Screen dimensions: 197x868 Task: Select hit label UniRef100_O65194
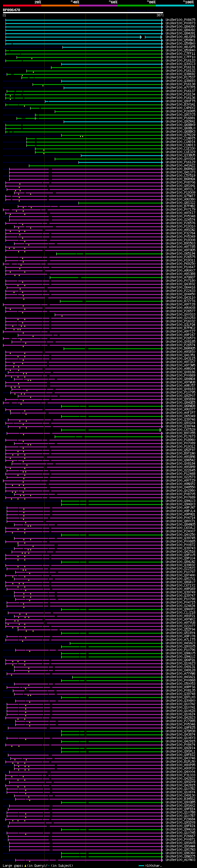coord(180,253)
